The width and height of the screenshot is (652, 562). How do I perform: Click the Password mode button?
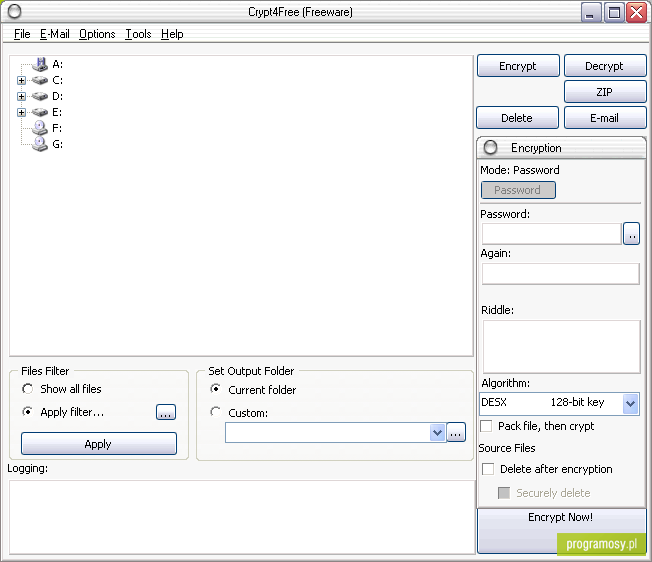(518, 190)
